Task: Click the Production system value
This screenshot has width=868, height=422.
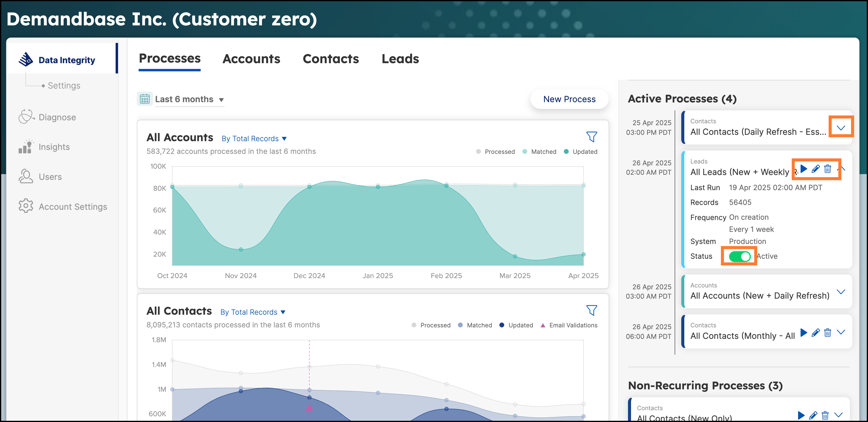Action: click(x=747, y=241)
